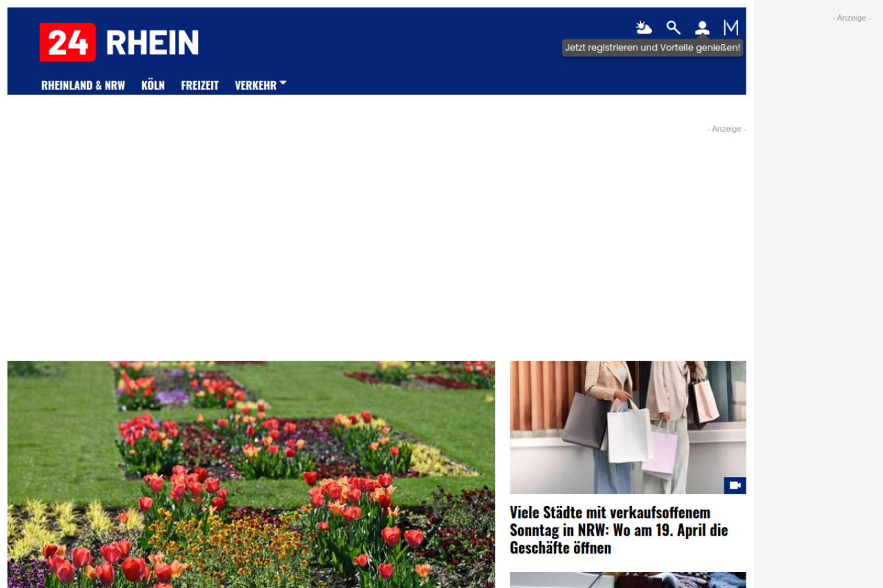Click the Anzeige label in right sidebar
The width and height of the screenshot is (883, 588).
pyautogui.click(x=851, y=18)
